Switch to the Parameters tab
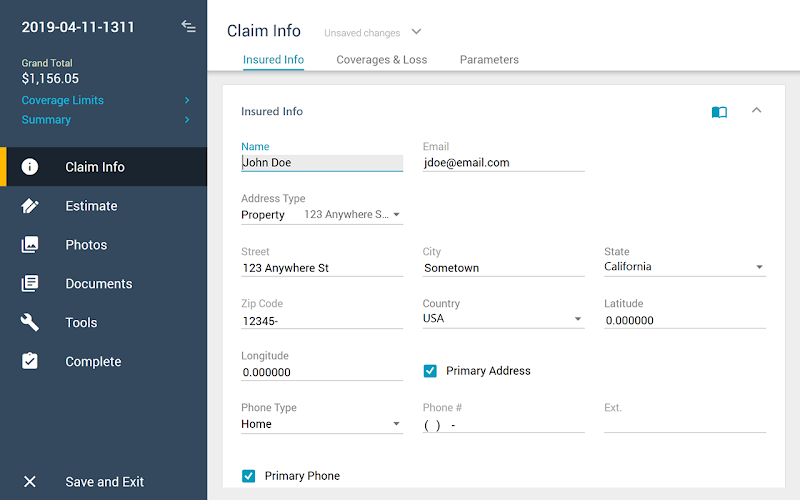The image size is (800, 500). (x=489, y=60)
